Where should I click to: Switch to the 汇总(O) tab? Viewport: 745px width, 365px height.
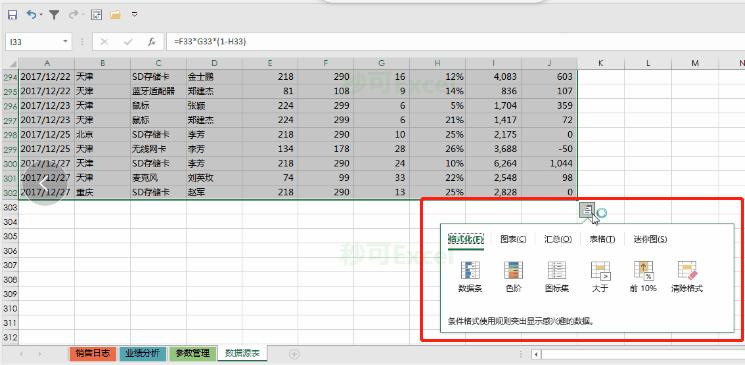tap(558, 239)
